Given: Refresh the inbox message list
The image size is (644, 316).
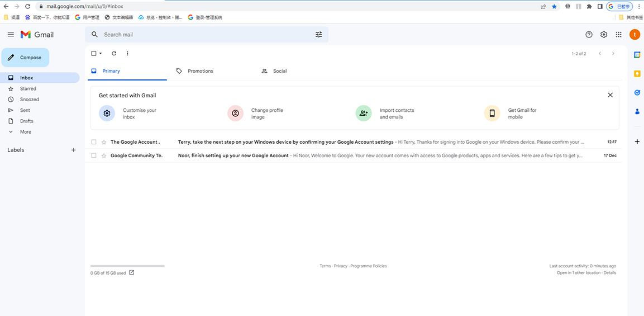Looking at the screenshot, I should 114,54.
